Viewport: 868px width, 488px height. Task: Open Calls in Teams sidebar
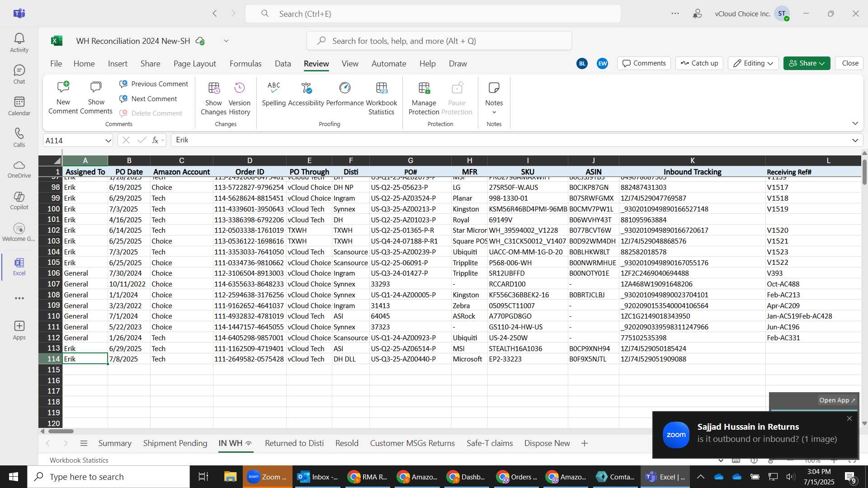point(19,138)
